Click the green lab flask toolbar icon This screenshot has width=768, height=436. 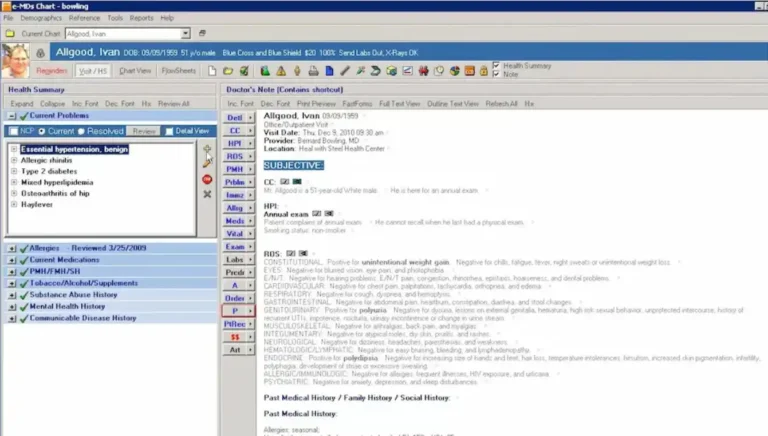click(x=265, y=71)
